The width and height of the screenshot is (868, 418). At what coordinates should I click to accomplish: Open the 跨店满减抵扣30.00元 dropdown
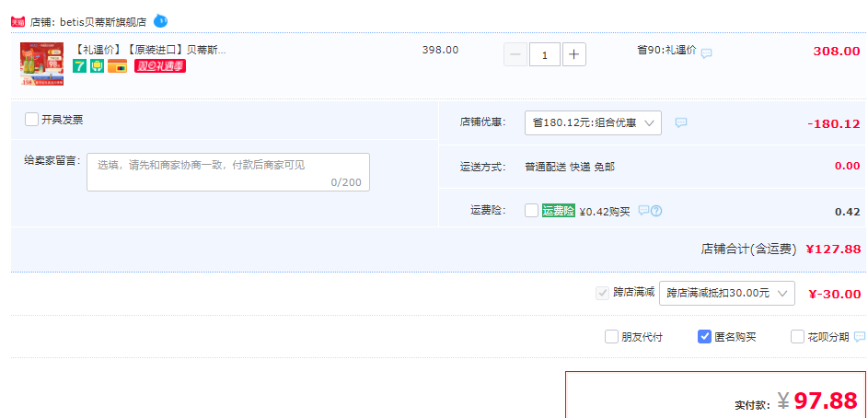(x=727, y=294)
